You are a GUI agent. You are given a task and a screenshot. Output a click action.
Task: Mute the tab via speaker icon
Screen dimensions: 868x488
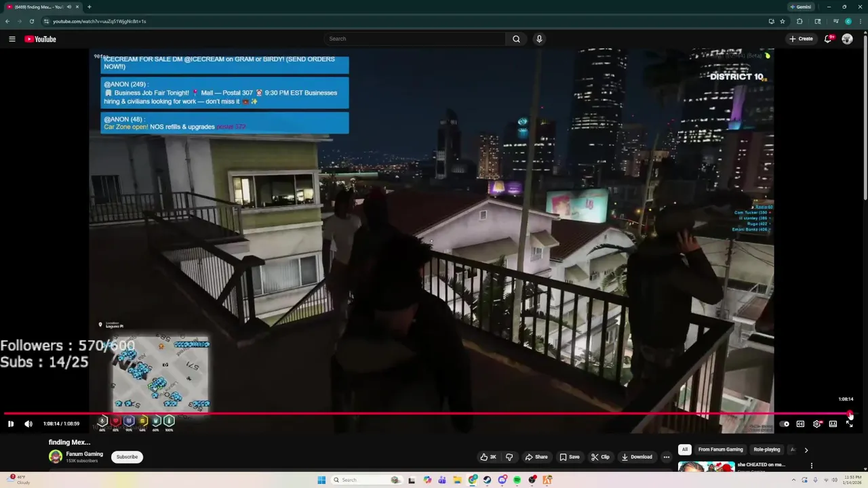(x=68, y=7)
